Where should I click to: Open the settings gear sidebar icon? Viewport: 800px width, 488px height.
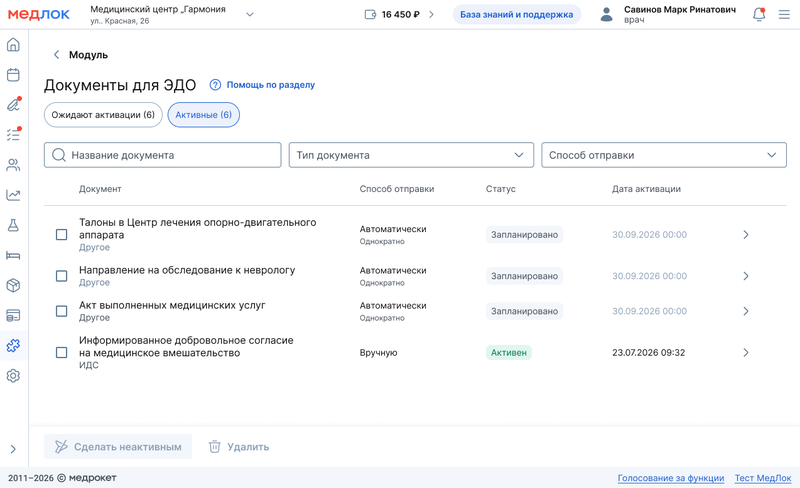tap(13, 376)
